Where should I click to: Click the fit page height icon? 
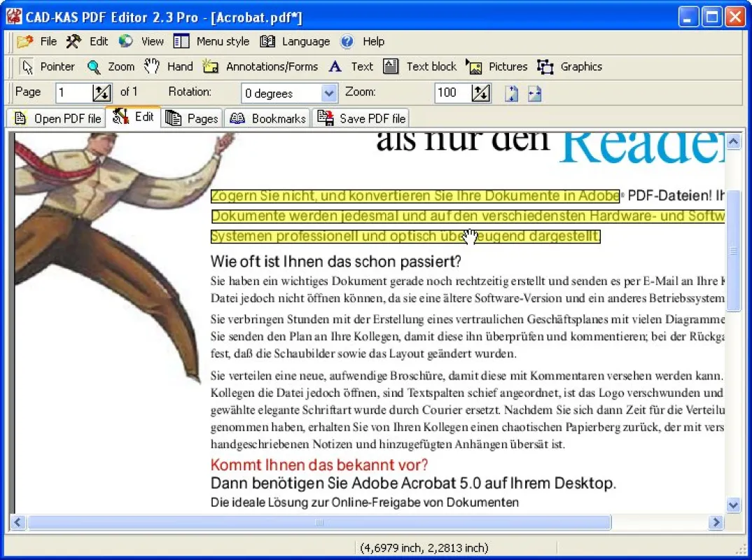511,94
